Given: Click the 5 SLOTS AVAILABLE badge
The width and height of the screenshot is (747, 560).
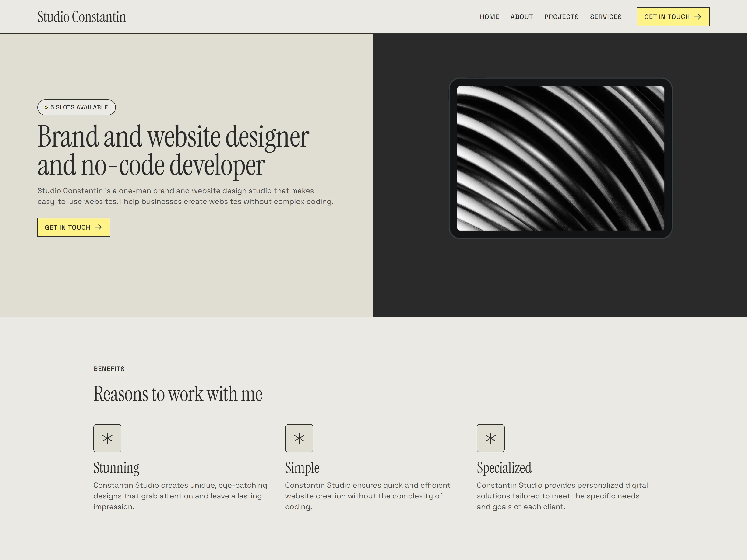Looking at the screenshot, I should click(76, 107).
